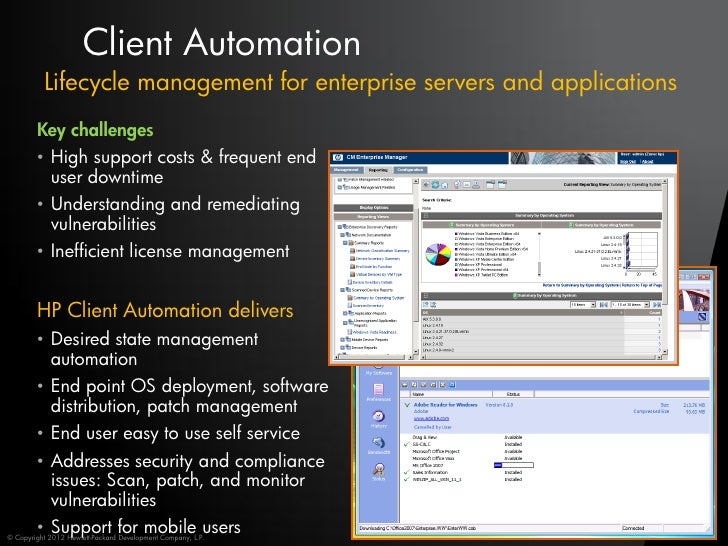The width and height of the screenshot is (728, 546).
Task: Toggle the section box above the OS table
Action: (426, 296)
